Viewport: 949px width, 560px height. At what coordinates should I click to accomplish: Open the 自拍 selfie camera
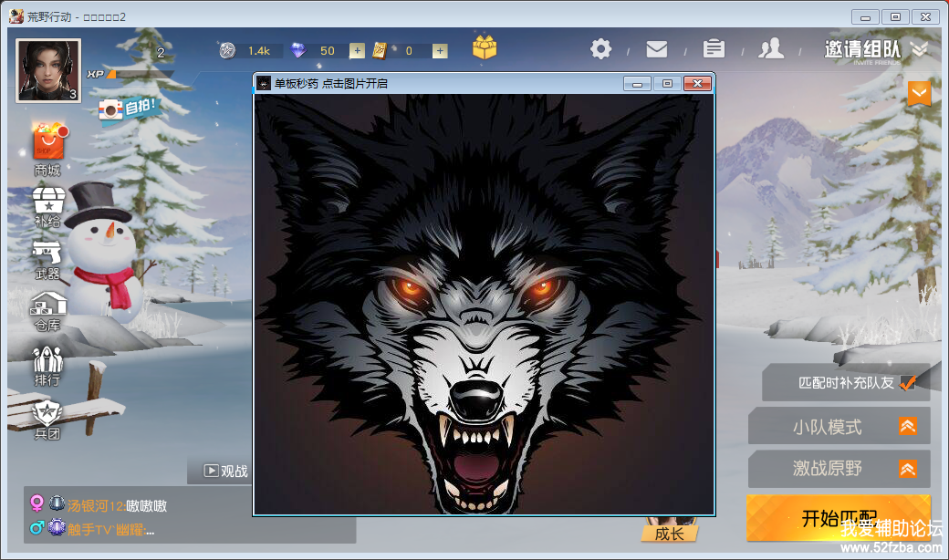[x=128, y=109]
